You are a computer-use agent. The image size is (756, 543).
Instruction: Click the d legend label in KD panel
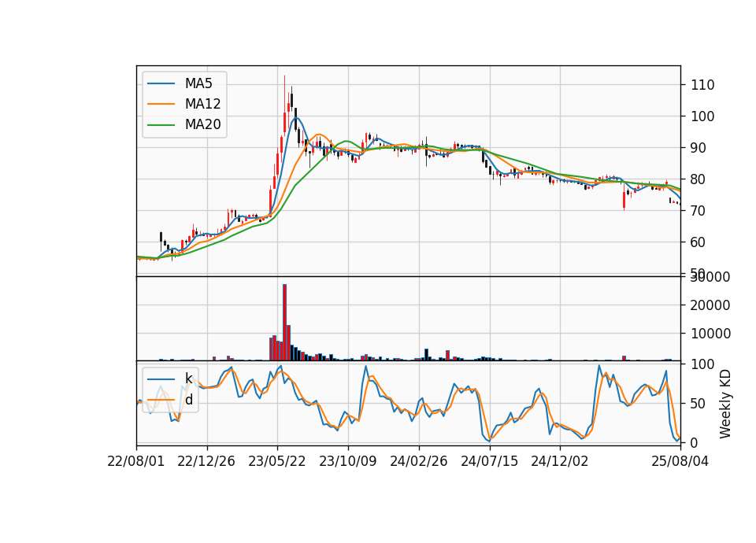tap(189, 400)
